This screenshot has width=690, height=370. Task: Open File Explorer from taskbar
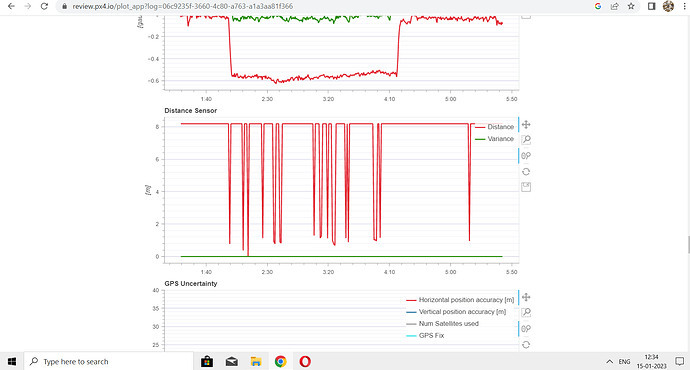pyautogui.click(x=256, y=361)
